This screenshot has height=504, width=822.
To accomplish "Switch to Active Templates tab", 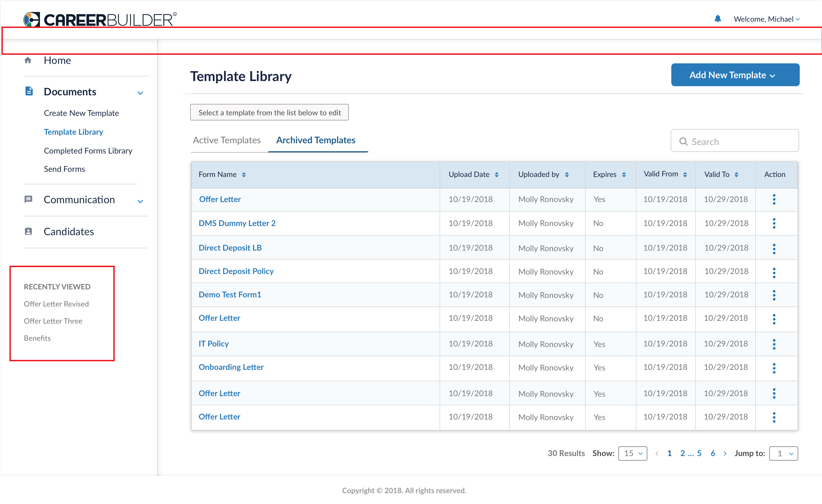I will click(x=227, y=140).
